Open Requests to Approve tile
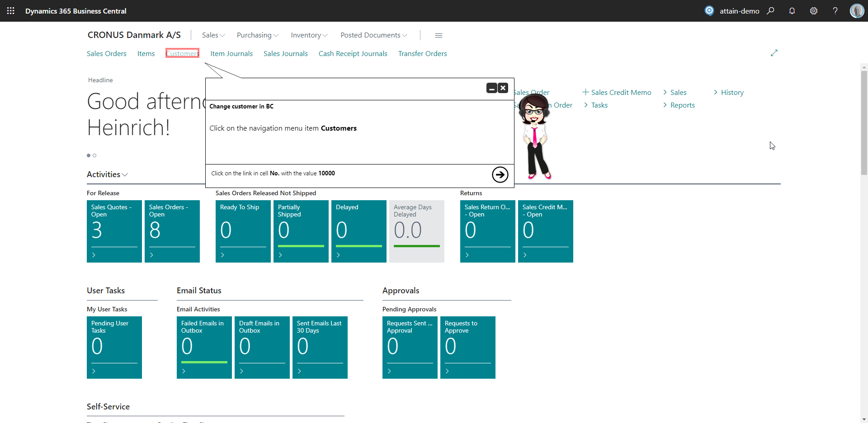The height and width of the screenshot is (423, 868). click(x=468, y=348)
